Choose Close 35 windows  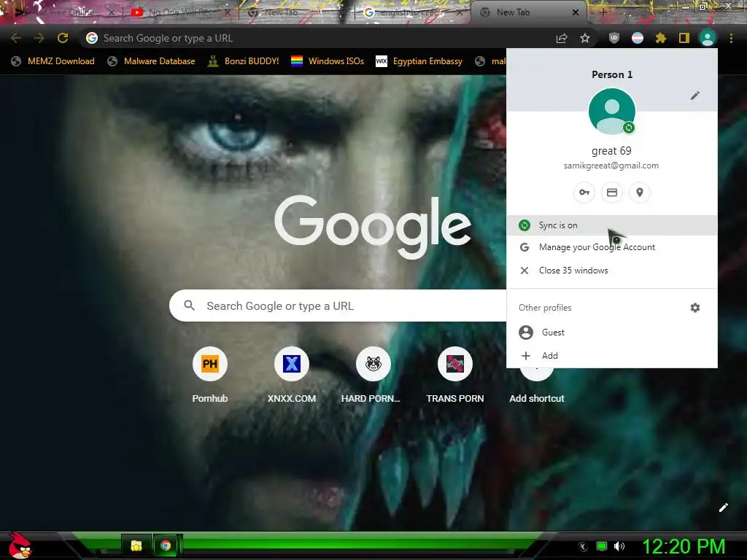612,271
